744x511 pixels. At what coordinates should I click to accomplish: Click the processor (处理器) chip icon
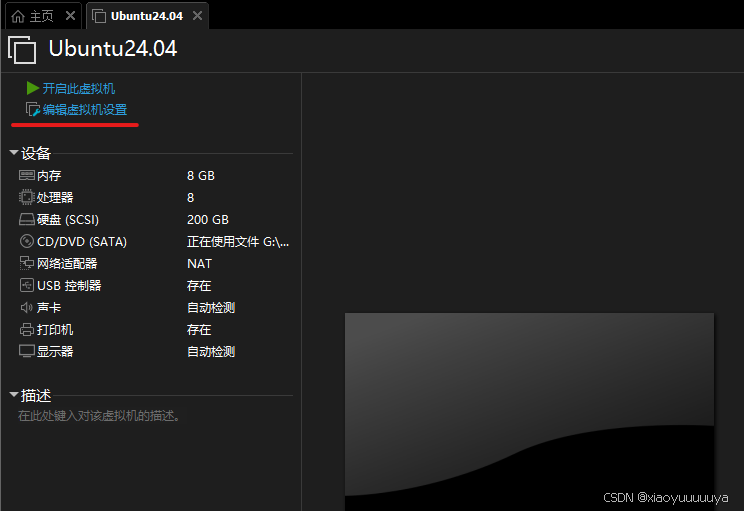[27, 197]
